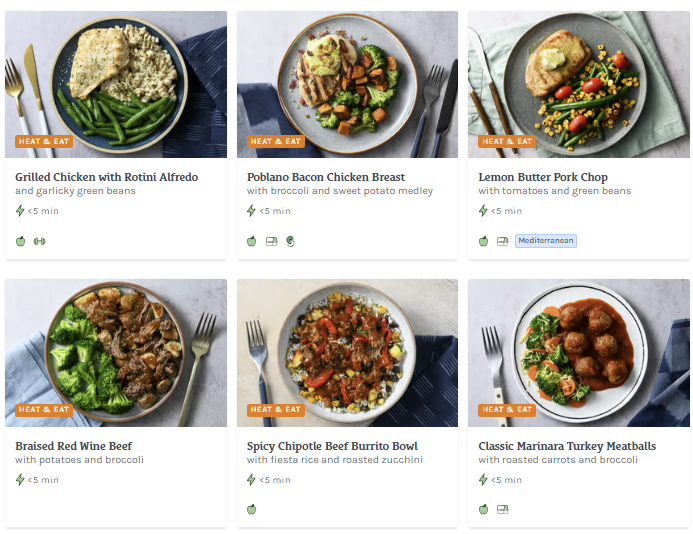Click the apple icon on Classic Marinara Turkey Meatballs card
Image resolution: width=693 pixels, height=534 pixels.
pos(483,509)
